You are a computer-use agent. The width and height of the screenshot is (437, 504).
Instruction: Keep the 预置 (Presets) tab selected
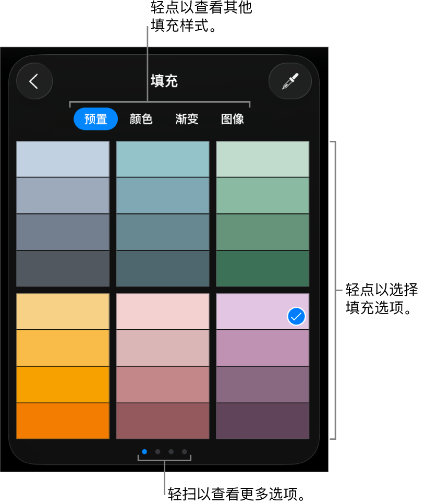coord(95,119)
